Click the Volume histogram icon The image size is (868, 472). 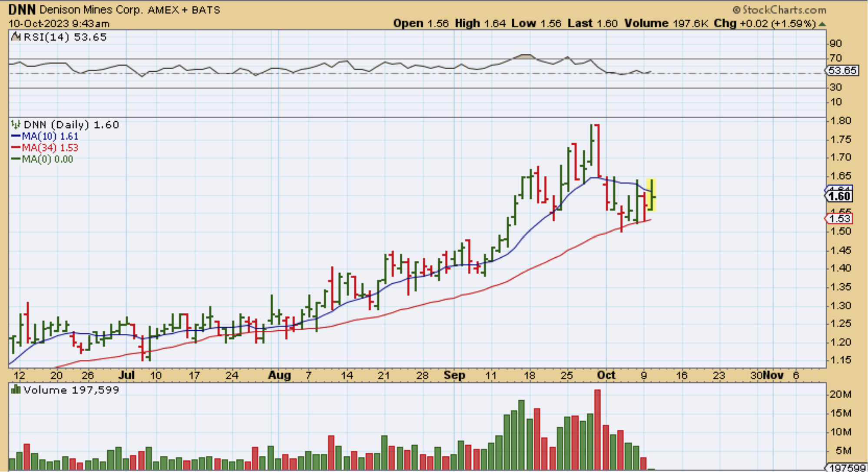16,389
